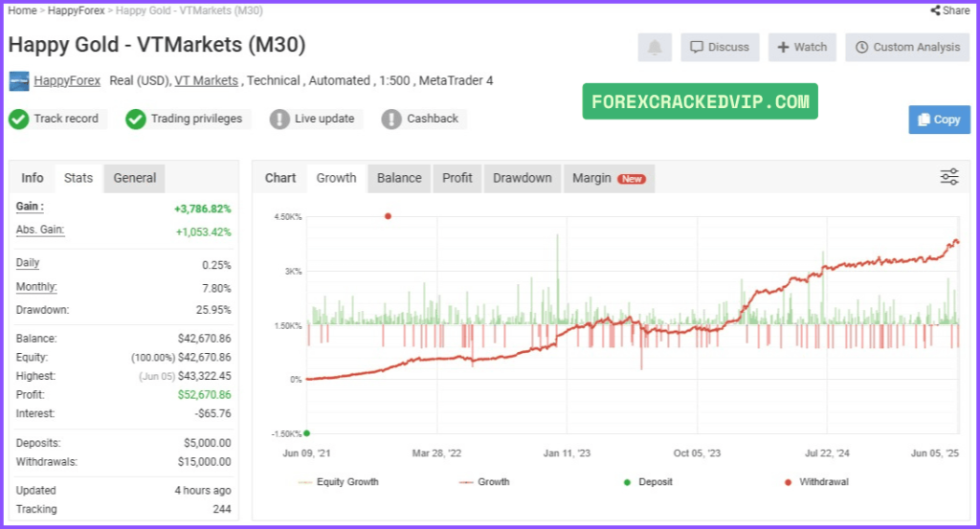The image size is (980, 529).
Task: Click the Jan 11, '23 axis label
Action: [x=567, y=452]
